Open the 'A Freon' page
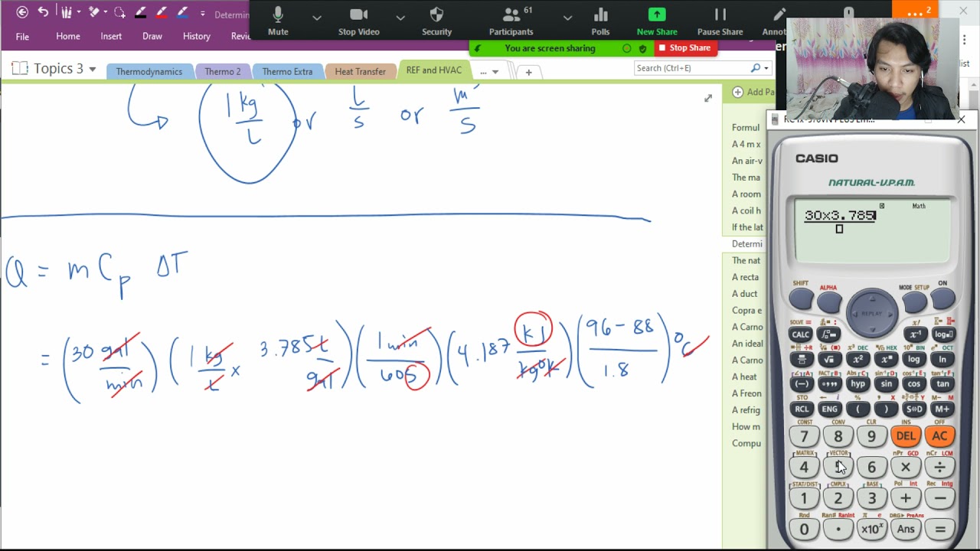 click(x=746, y=393)
